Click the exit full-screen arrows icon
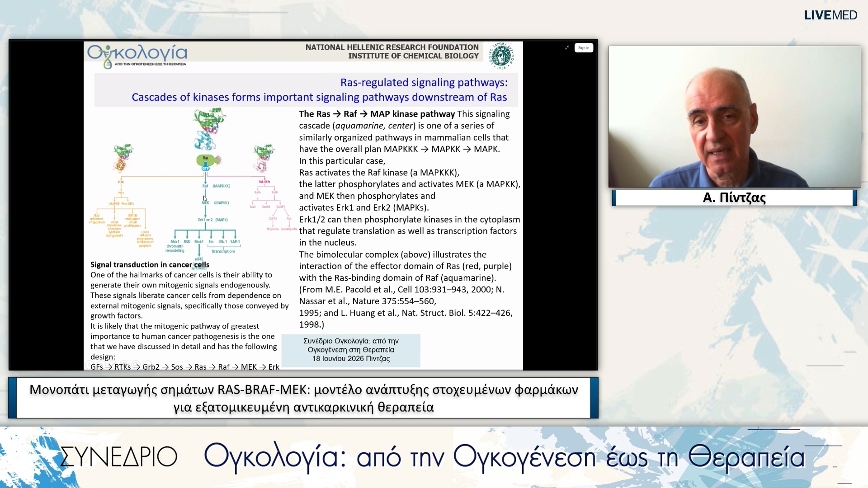 [567, 47]
